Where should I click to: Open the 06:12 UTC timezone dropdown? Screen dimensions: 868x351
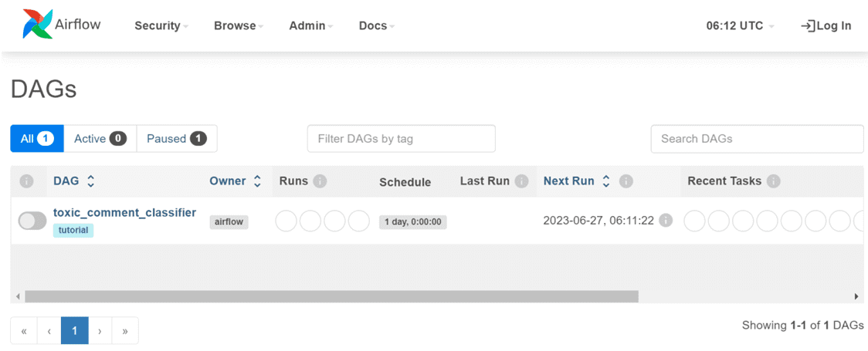(x=739, y=25)
